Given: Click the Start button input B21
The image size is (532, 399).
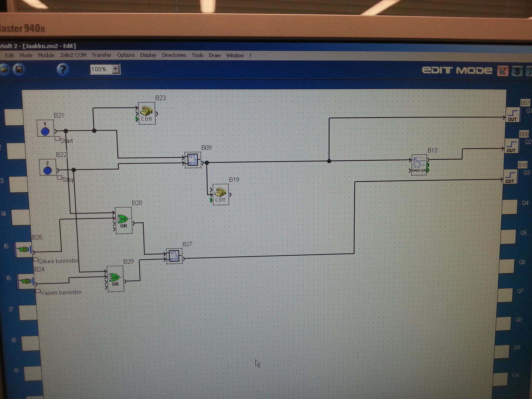Looking at the screenshot, I should pos(45,129).
